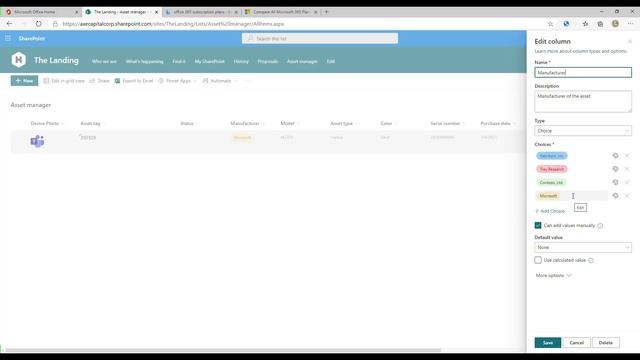Viewport: 640px width, 360px height.
Task: Remove the first blue choice
Action: click(627, 156)
